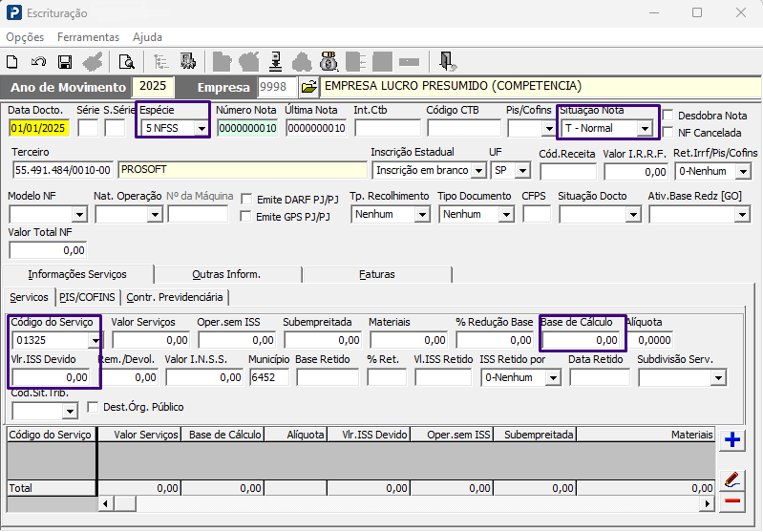Select the Servicos sub-tab
The image size is (763, 532).
[29, 297]
